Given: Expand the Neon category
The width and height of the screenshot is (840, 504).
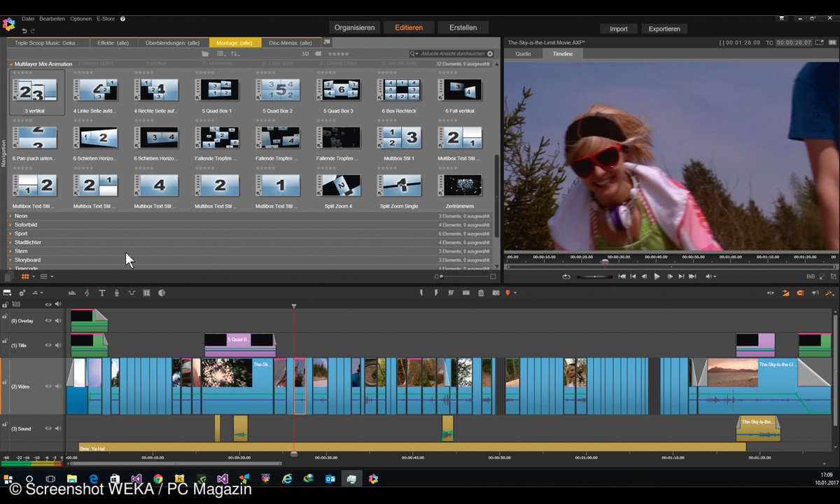Looking at the screenshot, I should tap(10, 216).
